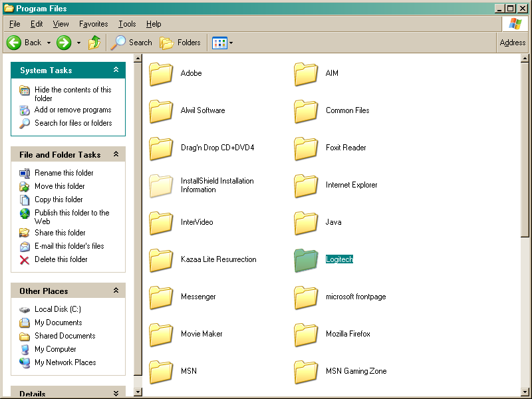Click the task pane scroll-up arrow
Image resolution: width=532 pixels, height=399 pixels.
(x=138, y=59)
